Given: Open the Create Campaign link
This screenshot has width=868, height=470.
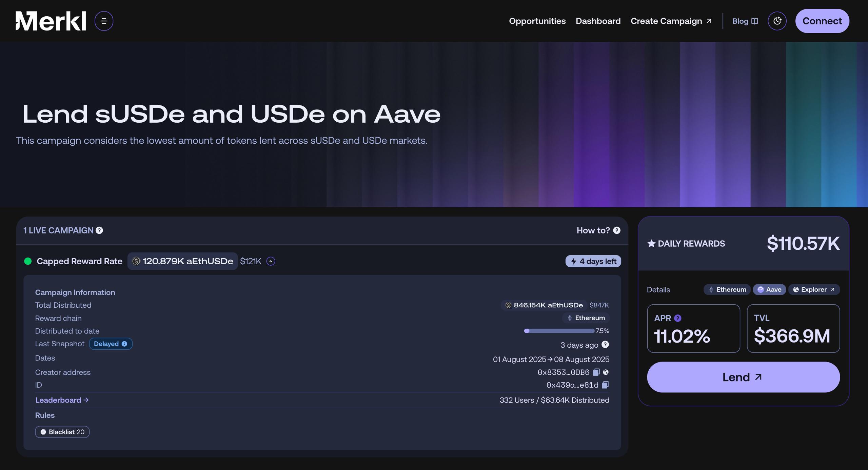Looking at the screenshot, I should 671,21.
